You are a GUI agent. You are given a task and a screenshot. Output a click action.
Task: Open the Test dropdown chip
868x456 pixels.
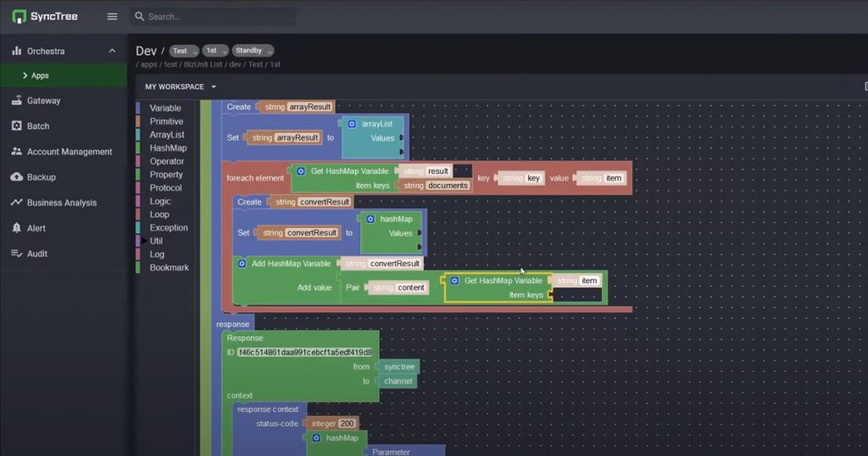(183, 51)
